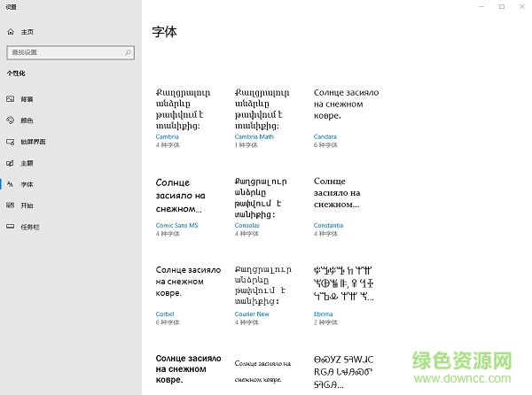Click the Fonts letter icon
Viewport: 532px width, 395px height.
tap(11, 184)
